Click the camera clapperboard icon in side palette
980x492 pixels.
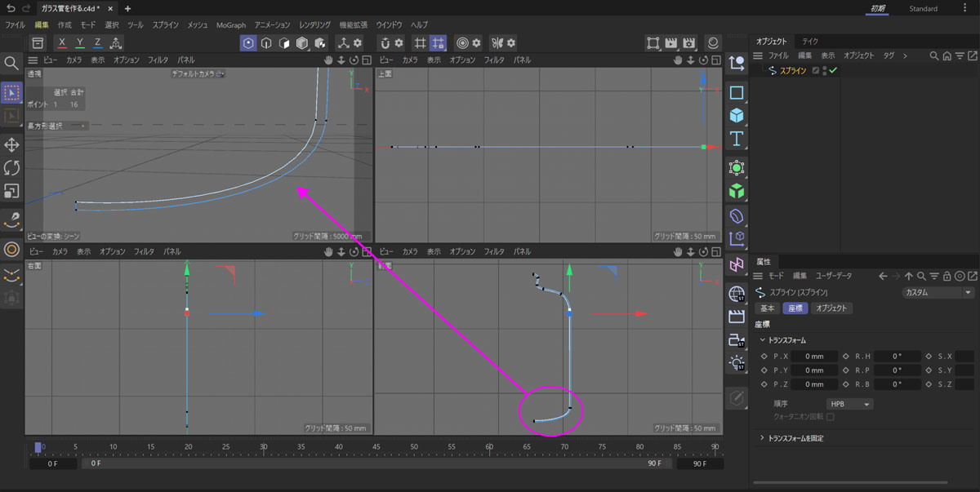pyautogui.click(x=737, y=317)
